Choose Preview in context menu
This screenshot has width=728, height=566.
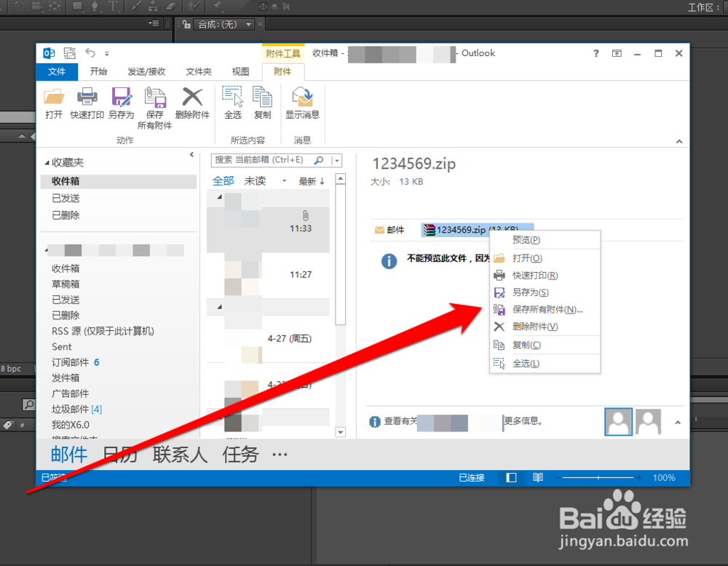click(545, 240)
